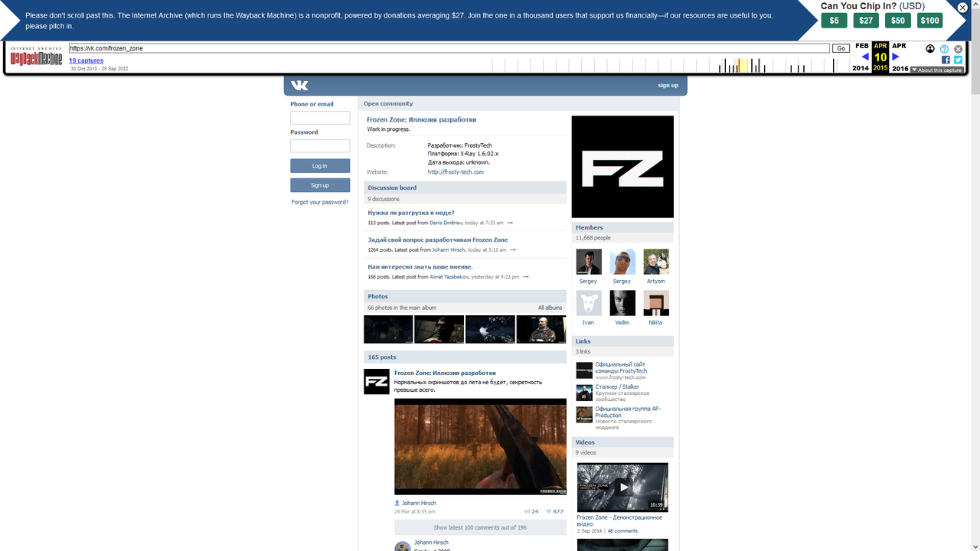The image size is (980, 551).
Task: Open member Artyom's avatar
Action: pos(656,262)
